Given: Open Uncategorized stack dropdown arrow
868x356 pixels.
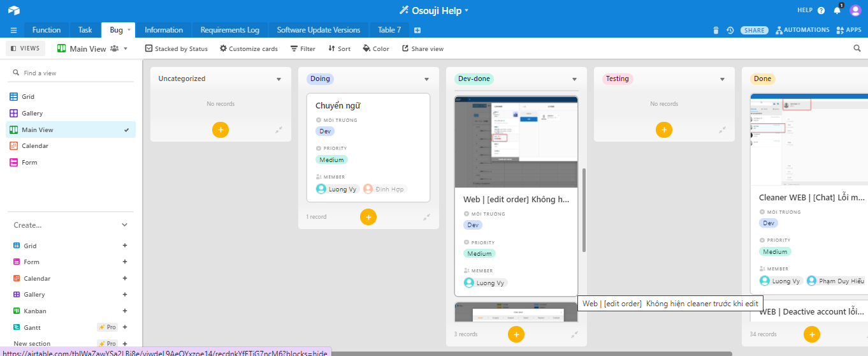Looking at the screenshot, I should 278,79.
